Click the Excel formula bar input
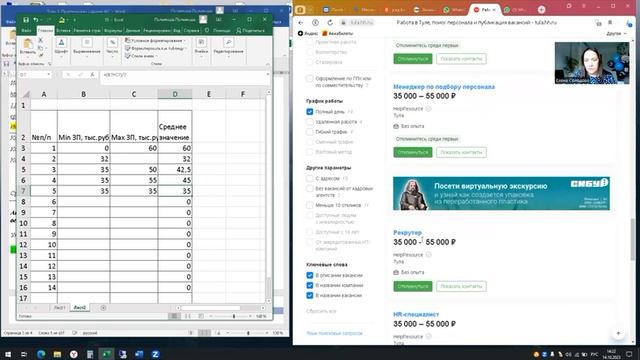The height and width of the screenshot is (360, 640). tap(182, 75)
